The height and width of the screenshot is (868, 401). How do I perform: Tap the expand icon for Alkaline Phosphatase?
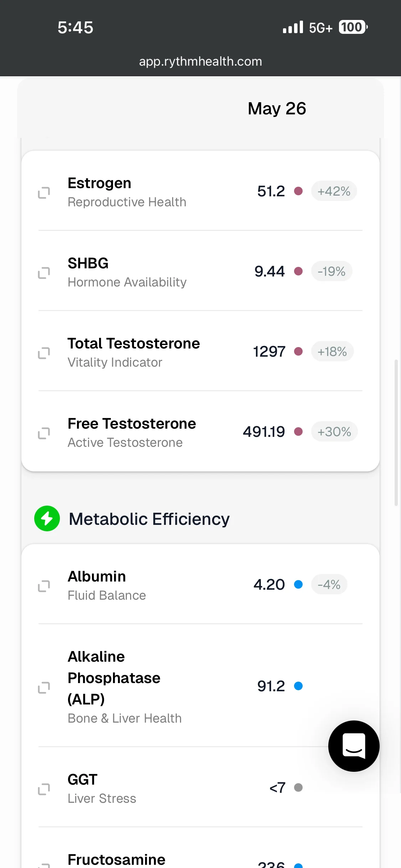(44, 687)
